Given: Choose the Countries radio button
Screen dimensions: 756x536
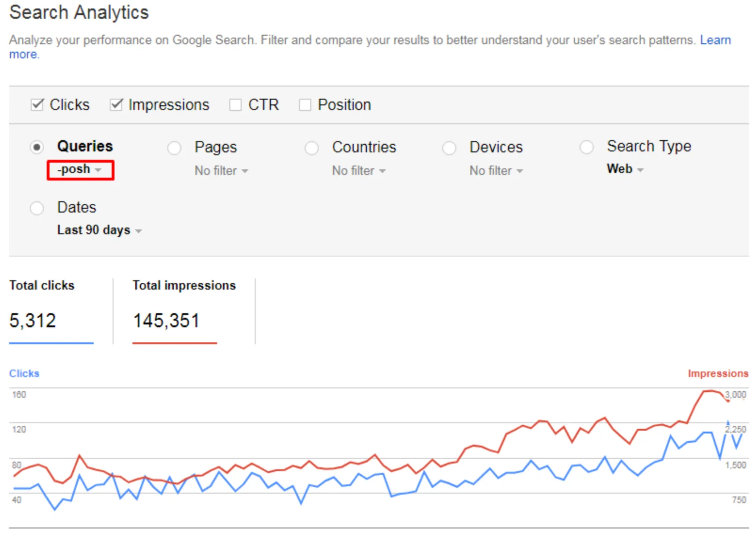Looking at the screenshot, I should point(312,148).
